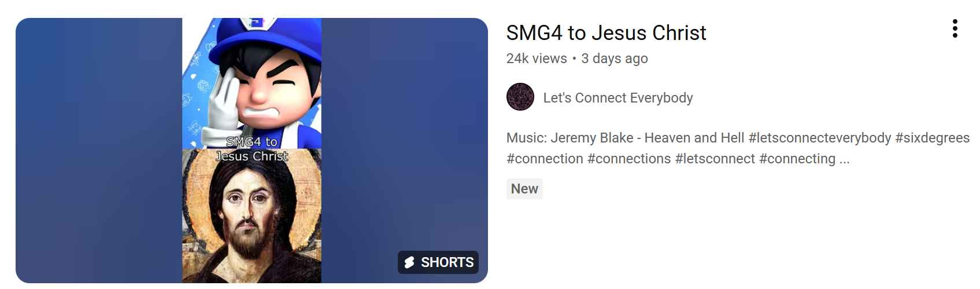Click the caption overlay text on thumbnail
This screenshot has width=980, height=289.
(252, 149)
